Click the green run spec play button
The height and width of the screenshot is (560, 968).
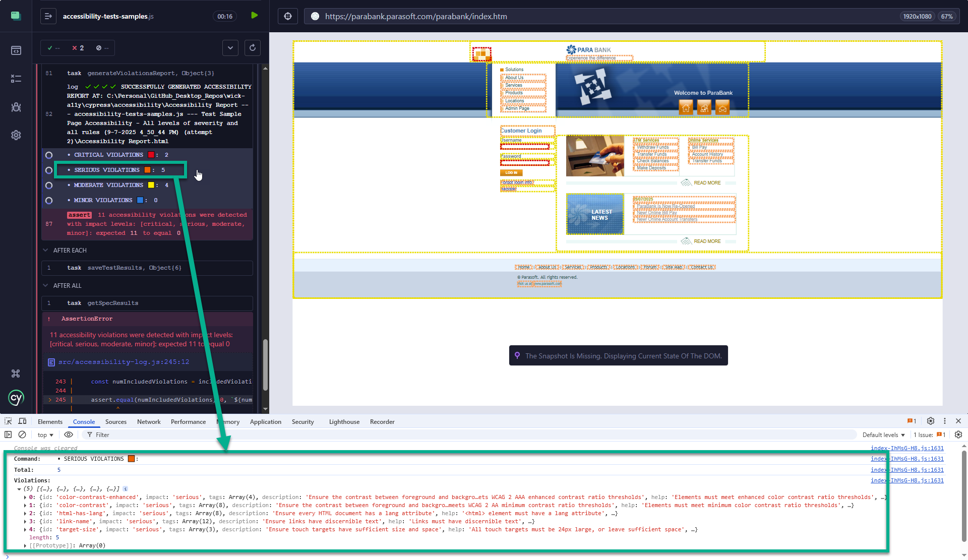tap(255, 16)
